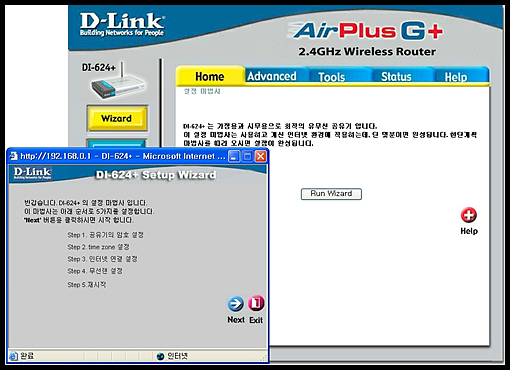The image size is (510, 370).
Task: Click the globe internet zone icon in status bar
Action: point(160,356)
